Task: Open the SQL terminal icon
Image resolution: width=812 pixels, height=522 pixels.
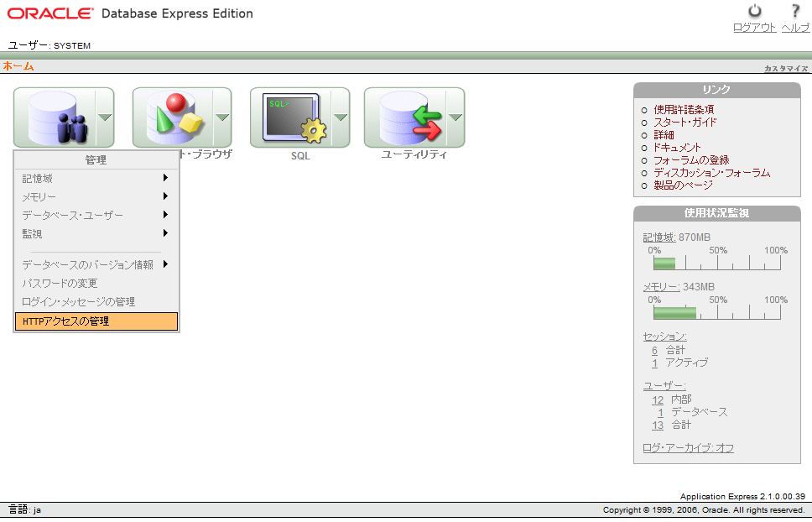Action: tap(291, 117)
